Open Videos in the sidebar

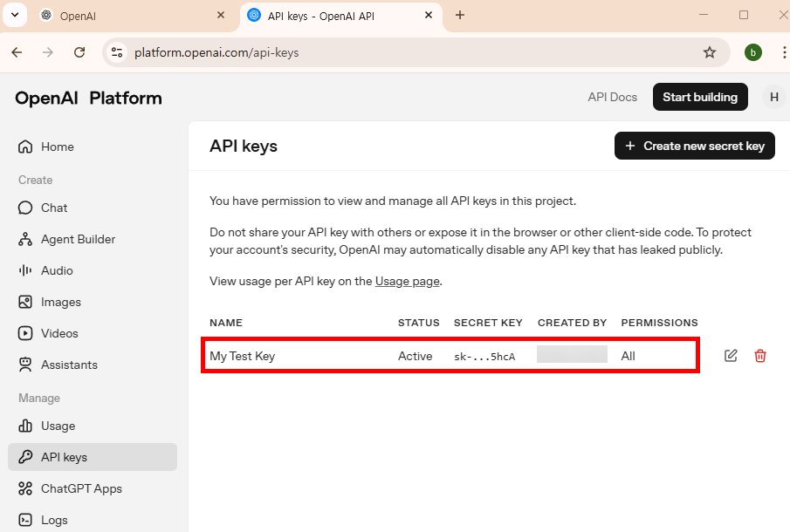coord(93,333)
